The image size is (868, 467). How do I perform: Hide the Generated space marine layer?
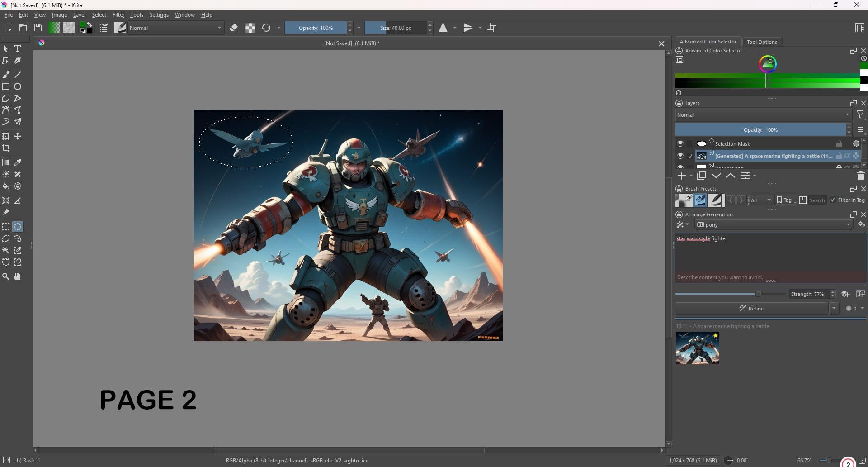click(x=680, y=156)
